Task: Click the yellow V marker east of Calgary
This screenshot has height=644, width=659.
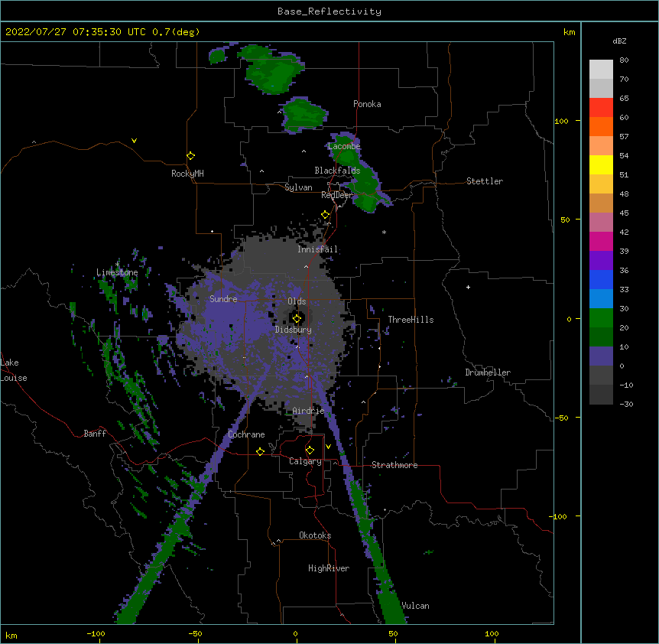Action: click(328, 447)
